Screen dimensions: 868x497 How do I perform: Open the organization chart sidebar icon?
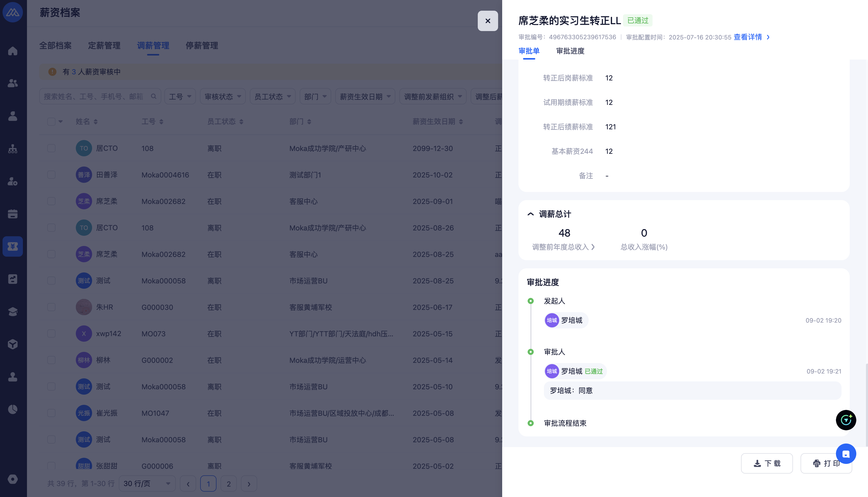click(13, 149)
